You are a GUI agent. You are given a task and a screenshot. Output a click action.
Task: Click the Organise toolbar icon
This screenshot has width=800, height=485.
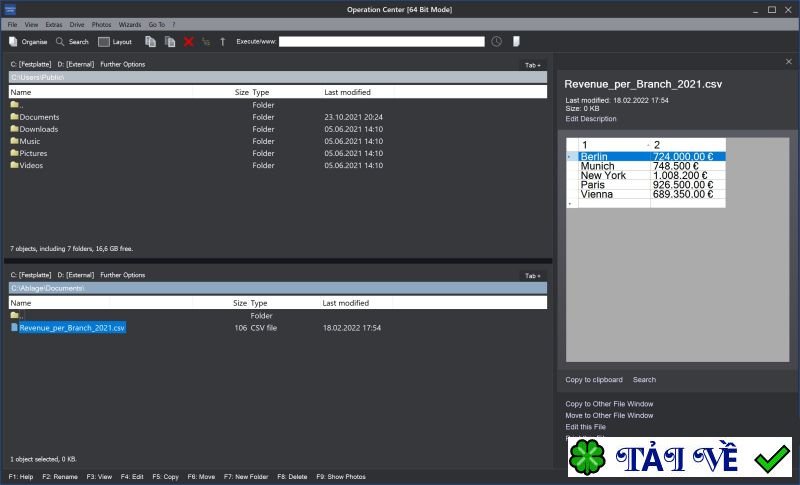pos(13,42)
